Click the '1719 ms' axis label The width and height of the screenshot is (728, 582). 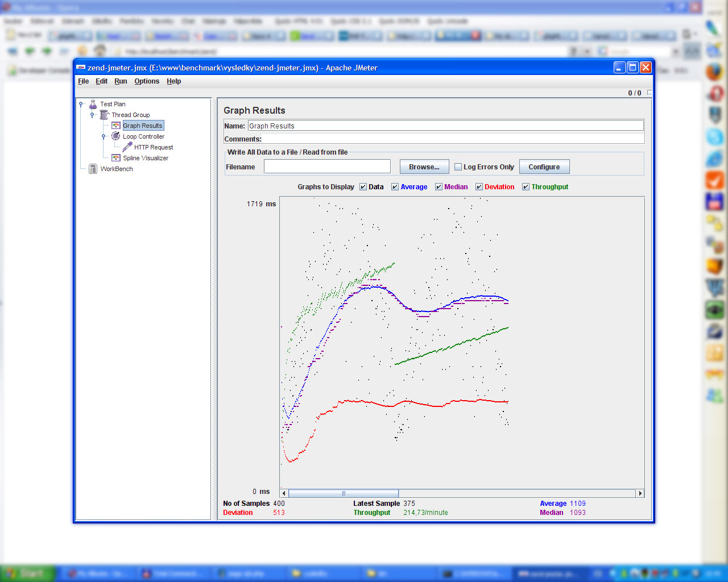click(261, 204)
